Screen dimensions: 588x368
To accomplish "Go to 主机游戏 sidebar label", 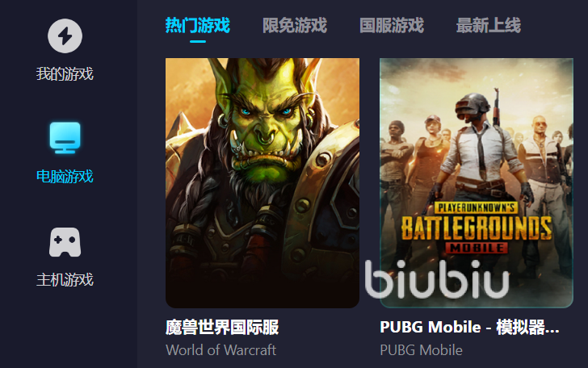I will pyautogui.click(x=65, y=280).
